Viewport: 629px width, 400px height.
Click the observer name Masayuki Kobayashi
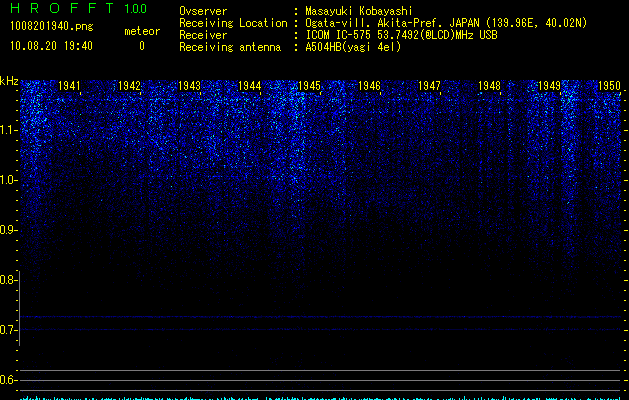[359, 11]
